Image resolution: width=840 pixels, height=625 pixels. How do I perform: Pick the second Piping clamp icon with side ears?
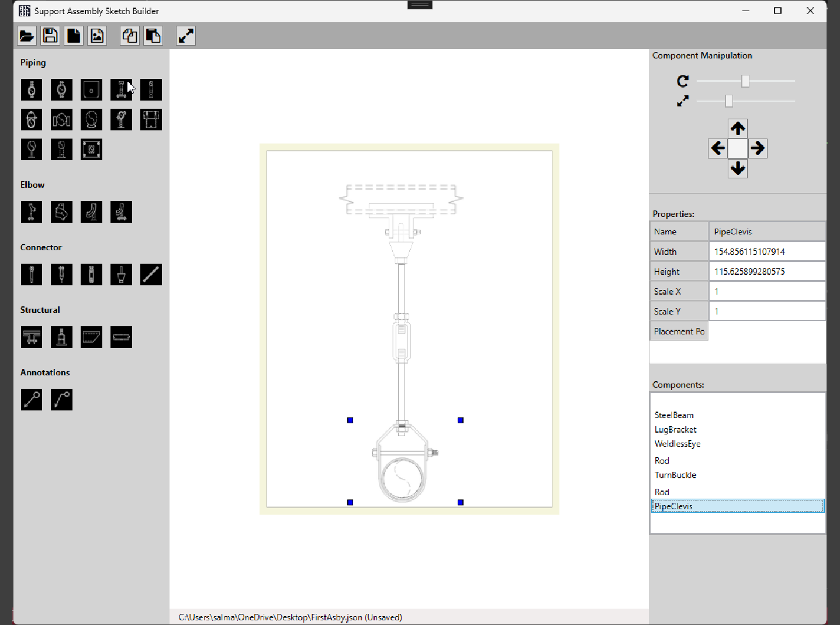[61, 90]
